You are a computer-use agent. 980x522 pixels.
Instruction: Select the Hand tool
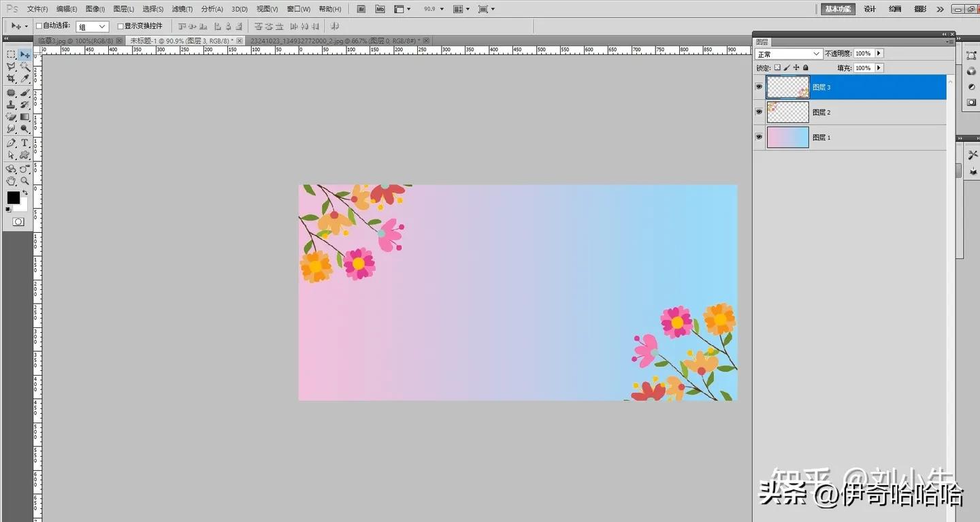tap(11, 181)
